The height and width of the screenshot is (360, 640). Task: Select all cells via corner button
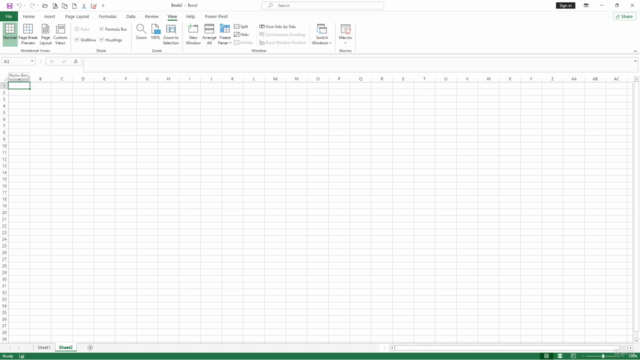4,79
